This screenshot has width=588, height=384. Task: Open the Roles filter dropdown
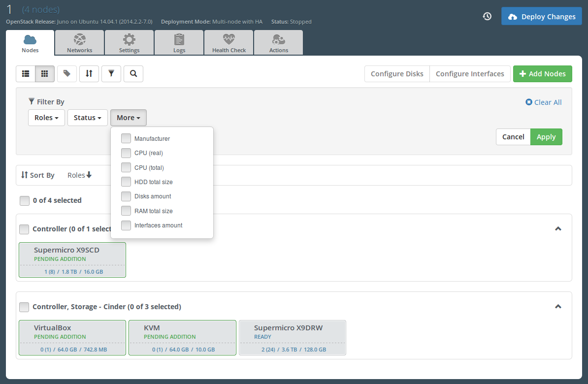[46, 118]
